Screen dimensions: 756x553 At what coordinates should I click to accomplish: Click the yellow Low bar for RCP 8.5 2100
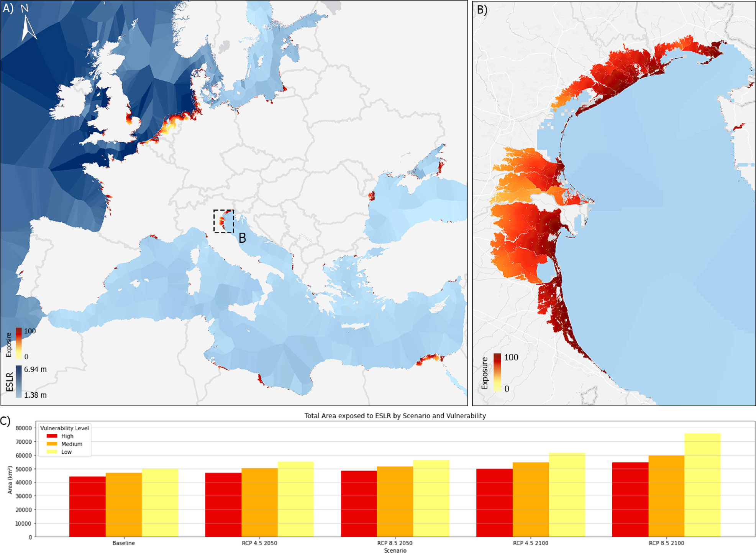click(702, 485)
